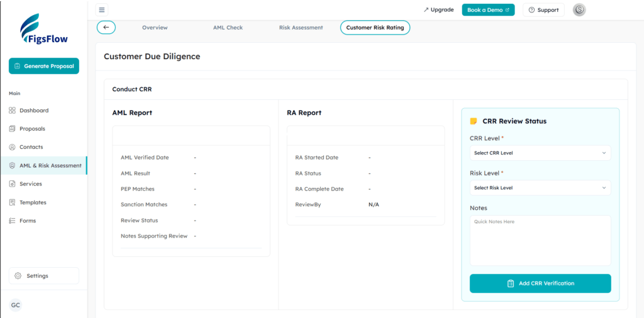Click the 'AML Report' heading
The image size is (644, 318).
pyautogui.click(x=132, y=113)
